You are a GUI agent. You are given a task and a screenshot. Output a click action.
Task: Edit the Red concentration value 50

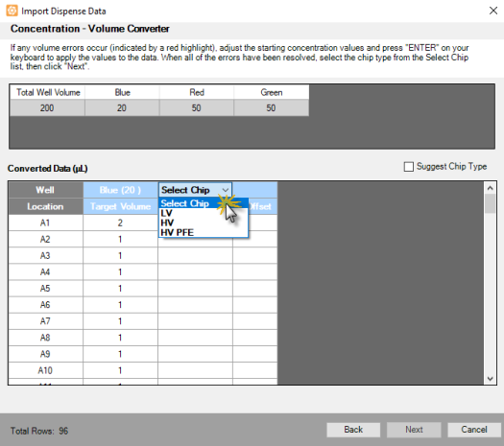click(x=197, y=107)
